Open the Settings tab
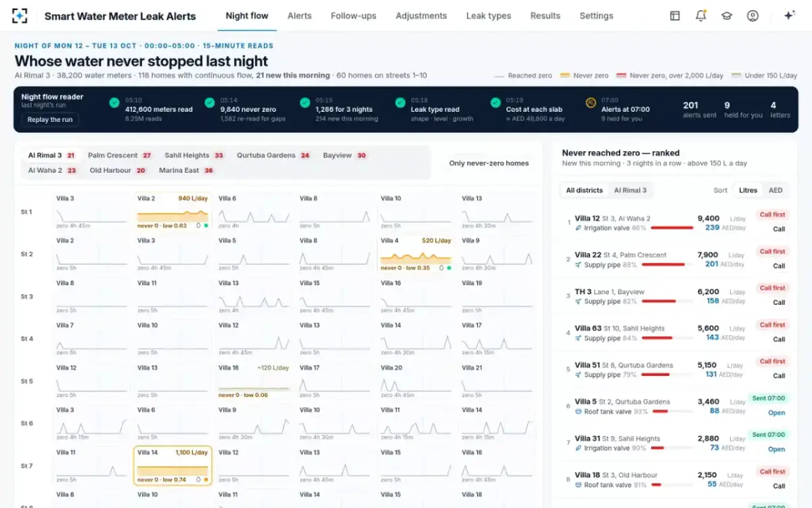Image resolution: width=812 pixels, height=508 pixels. point(596,16)
